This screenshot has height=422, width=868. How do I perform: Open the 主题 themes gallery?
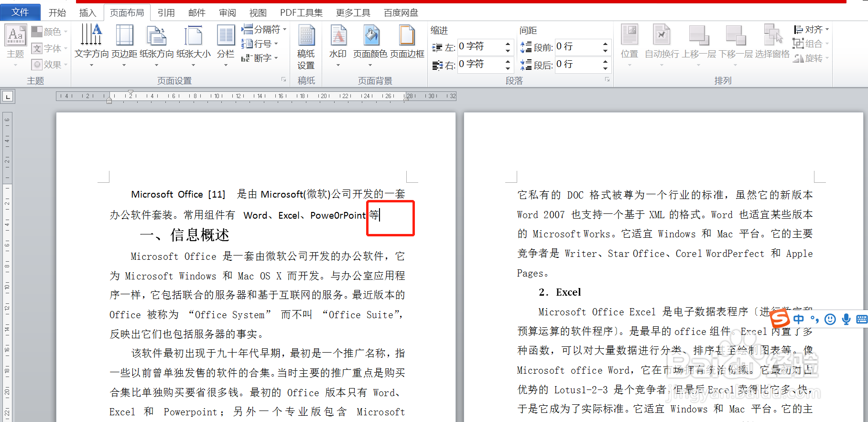15,46
